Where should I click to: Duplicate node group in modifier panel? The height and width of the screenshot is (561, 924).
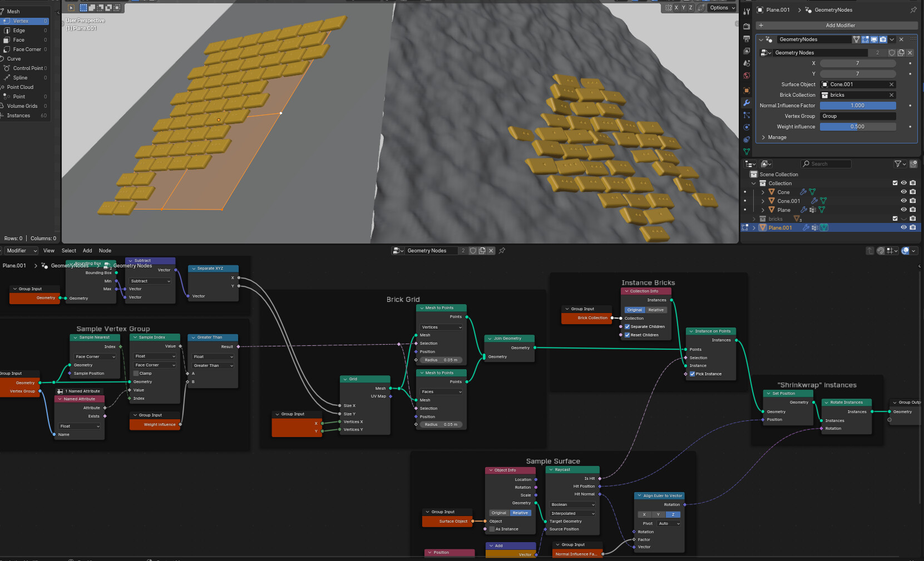coord(901,53)
